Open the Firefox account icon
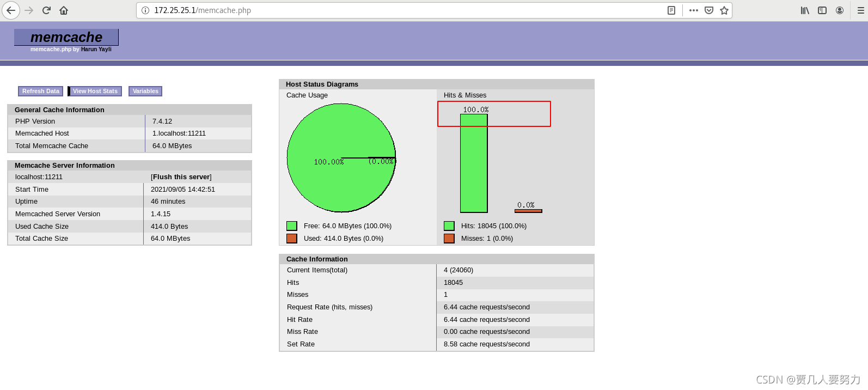This screenshot has width=868, height=390. pos(840,10)
